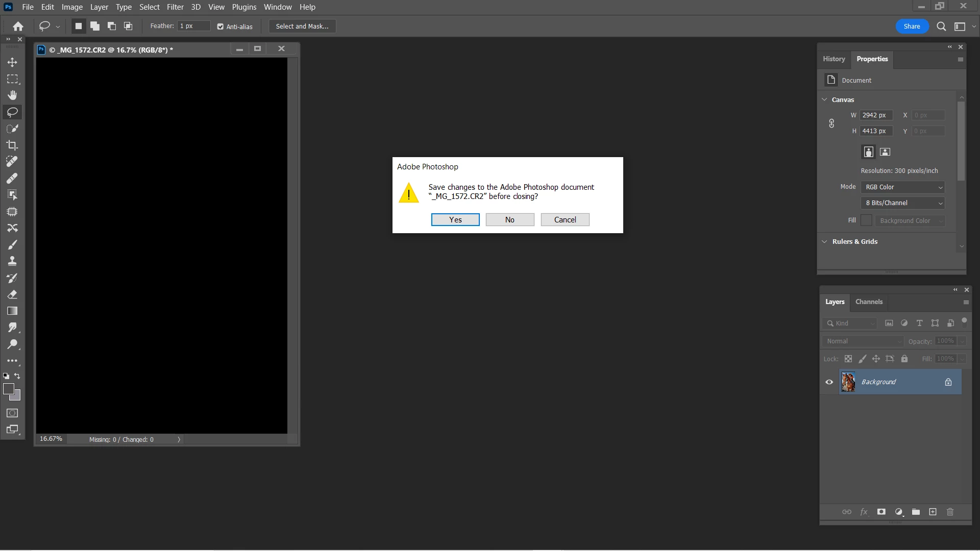Select the Clone Stamp tool
Screen dimensions: 980x551
click(x=12, y=261)
